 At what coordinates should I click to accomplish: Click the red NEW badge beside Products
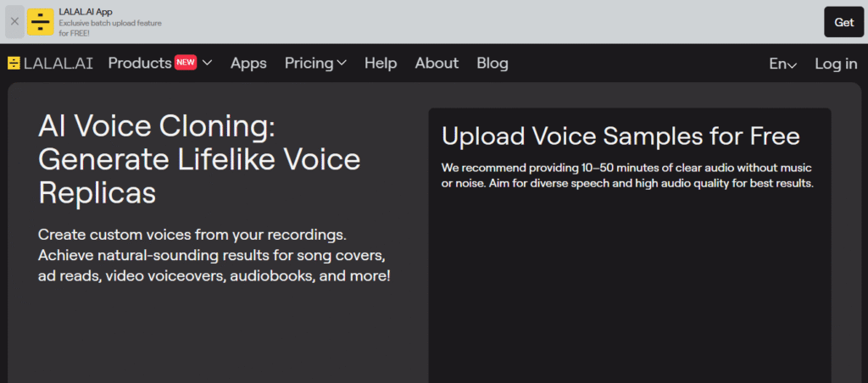click(x=186, y=63)
